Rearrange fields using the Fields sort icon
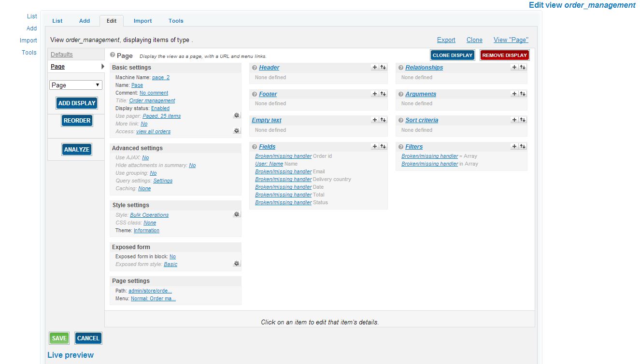This screenshot has width=640, height=364. pos(383,146)
